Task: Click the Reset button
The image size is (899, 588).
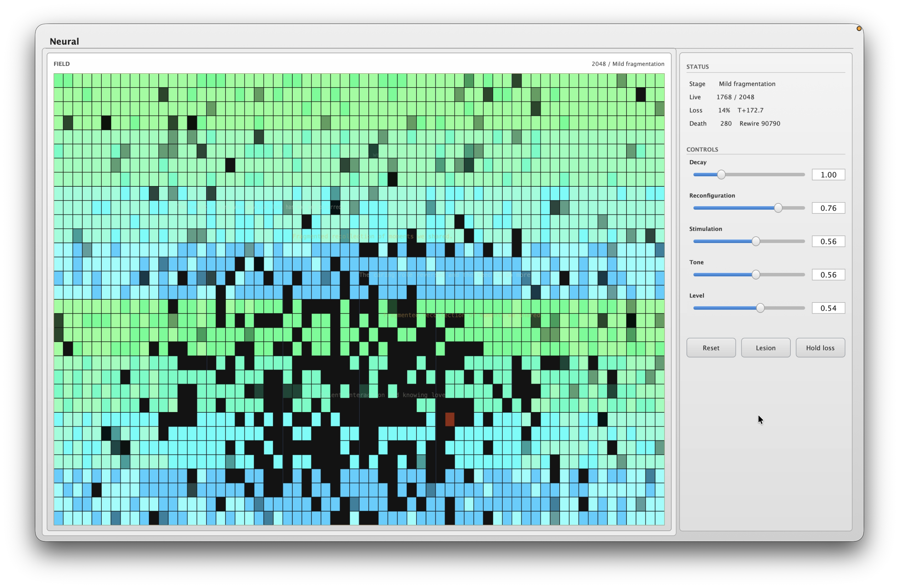Action: [710, 348]
